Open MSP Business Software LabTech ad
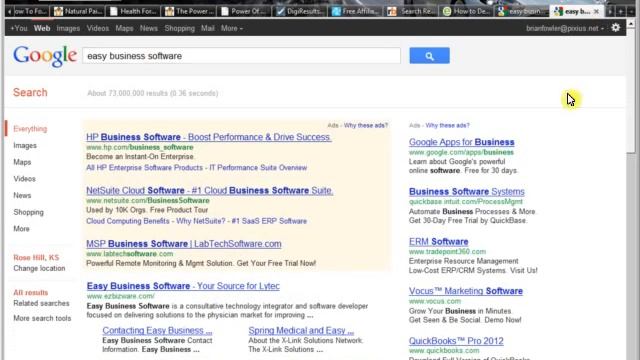 [x=184, y=244]
